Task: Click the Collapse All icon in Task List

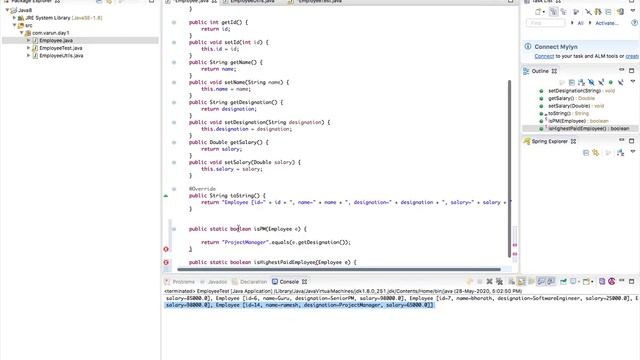Action: 608,12
